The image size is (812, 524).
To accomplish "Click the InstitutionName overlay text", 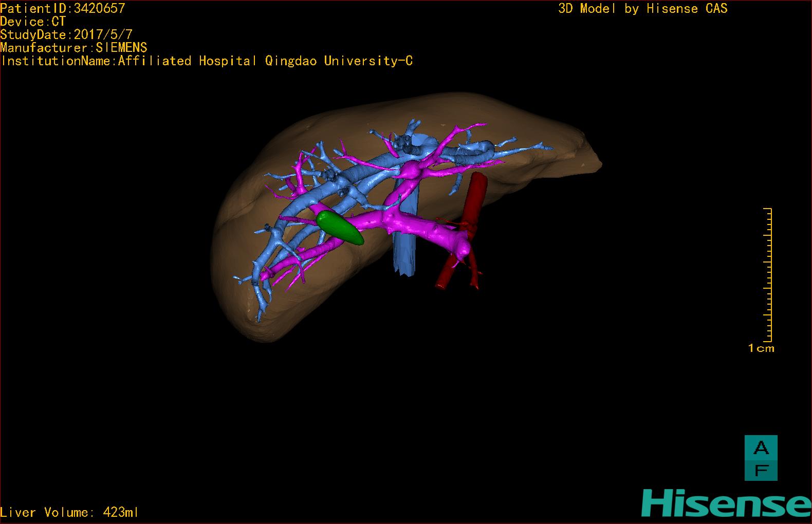I will tap(207, 61).
